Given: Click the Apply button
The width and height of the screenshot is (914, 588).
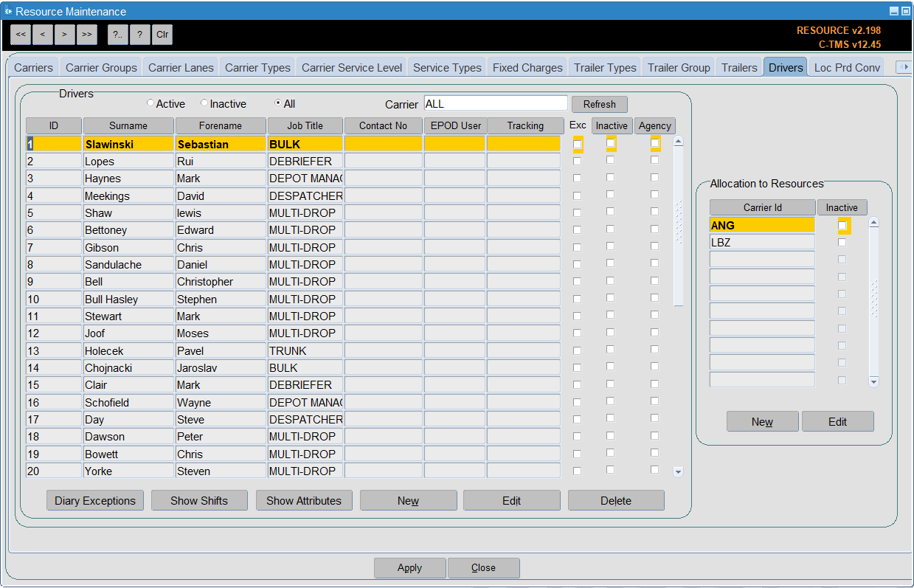Looking at the screenshot, I should [409, 567].
